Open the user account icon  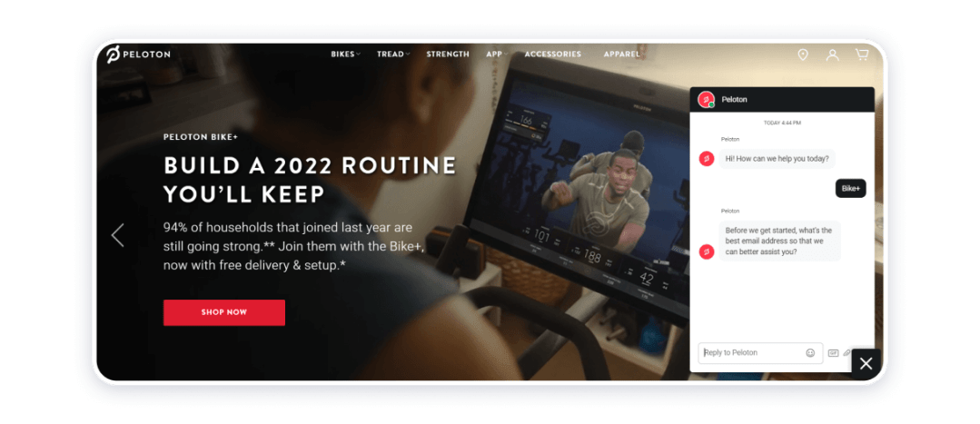point(832,55)
